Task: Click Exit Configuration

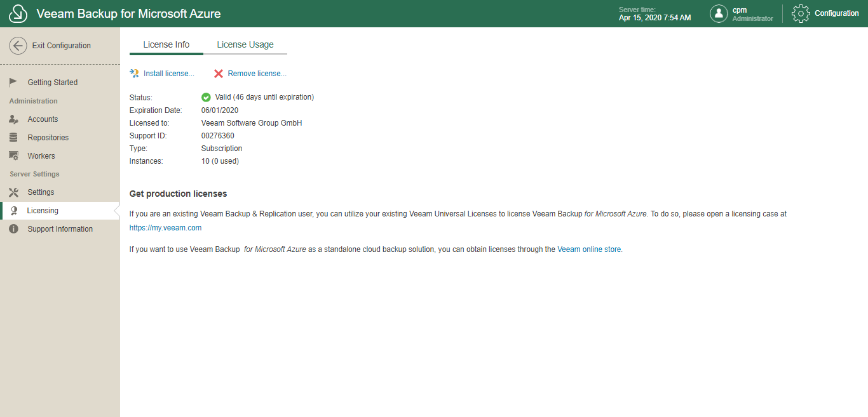Action: [x=62, y=46]
